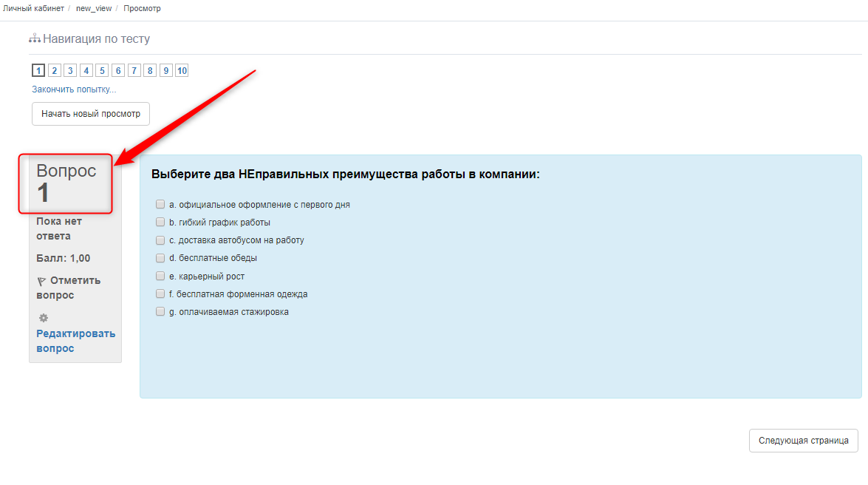Click the gear icon above Редактировать вопрос
868x485 pixels.
(x=44, y=318)
